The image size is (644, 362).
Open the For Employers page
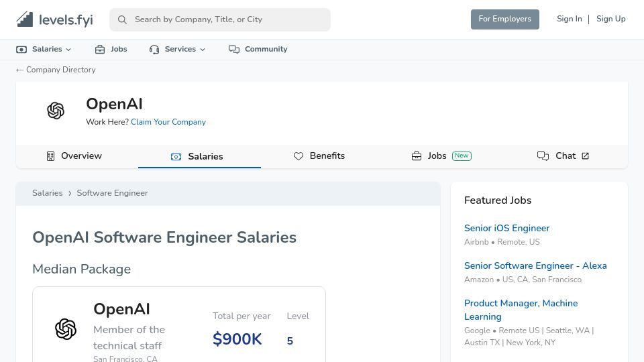click(x=504, y=19)
